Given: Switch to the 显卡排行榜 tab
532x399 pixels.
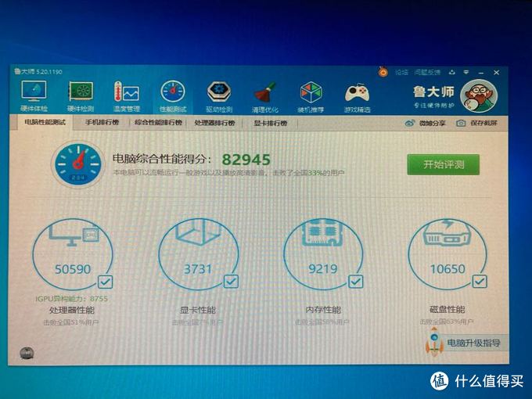Looking at the screenshot, I should coord(271,123).
